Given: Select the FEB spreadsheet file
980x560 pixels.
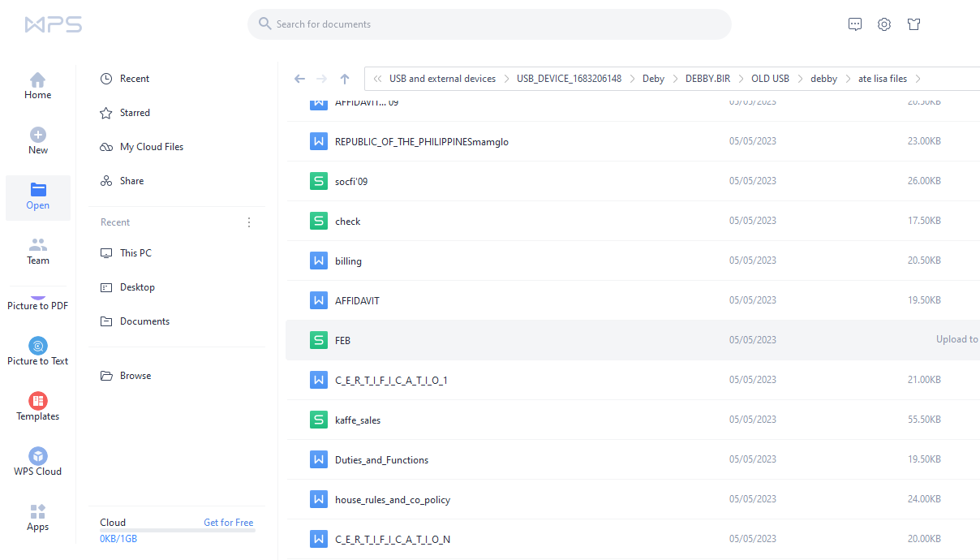Looking at the screenshot, I should (633, 340).
